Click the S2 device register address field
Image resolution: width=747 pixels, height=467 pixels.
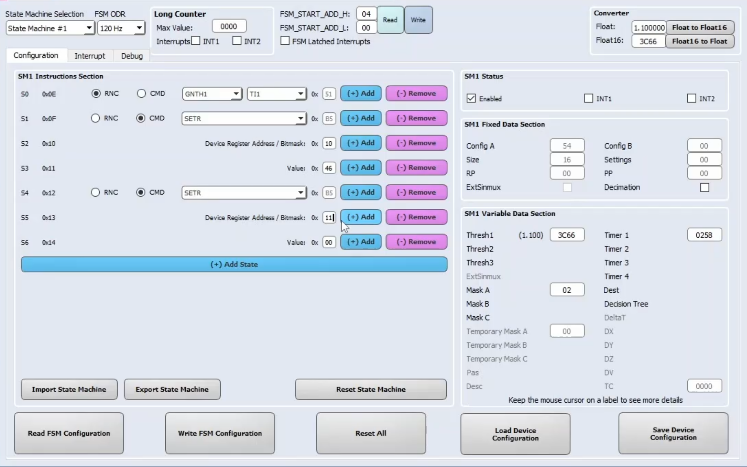[x=329, y=143]
